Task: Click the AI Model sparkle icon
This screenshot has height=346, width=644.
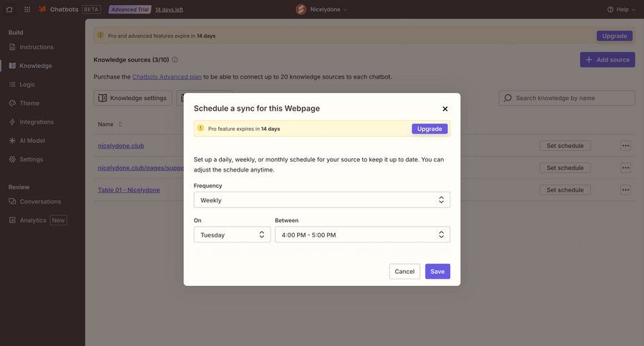Action: tap(12, 140)
